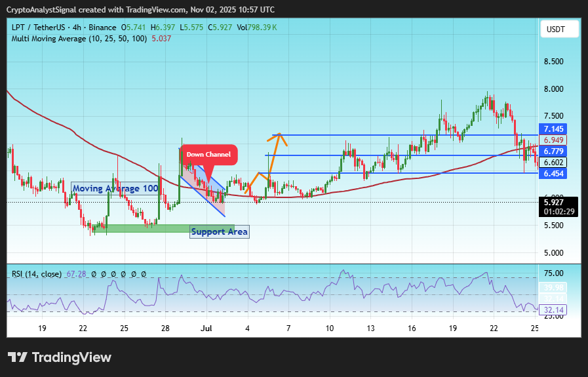Screen dimensions: 588x377
Task: Click the moving average value 5.037
Action: 161,38
